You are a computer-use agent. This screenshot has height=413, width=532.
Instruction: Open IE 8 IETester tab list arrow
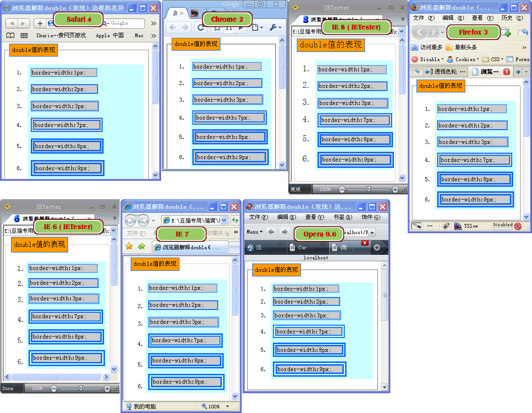pos(402,19)
